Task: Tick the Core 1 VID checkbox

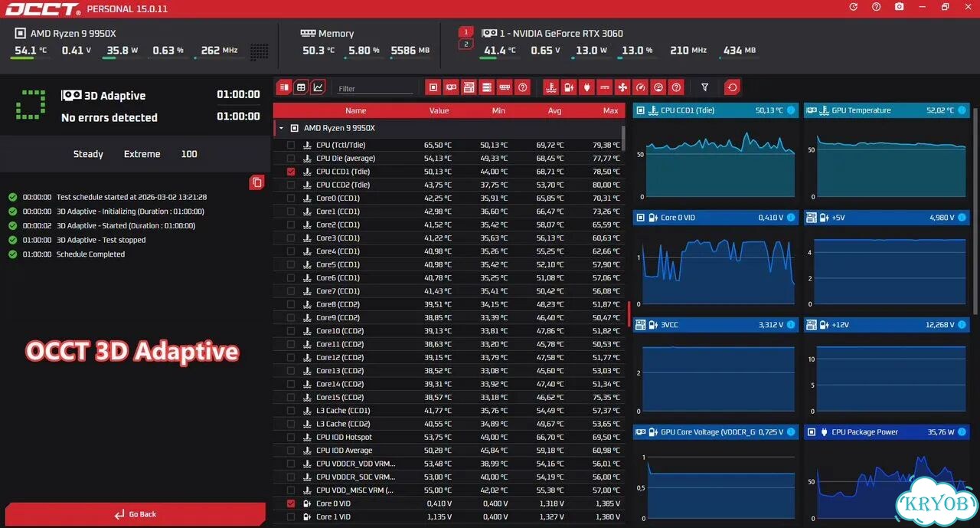Action: point(291,517)
